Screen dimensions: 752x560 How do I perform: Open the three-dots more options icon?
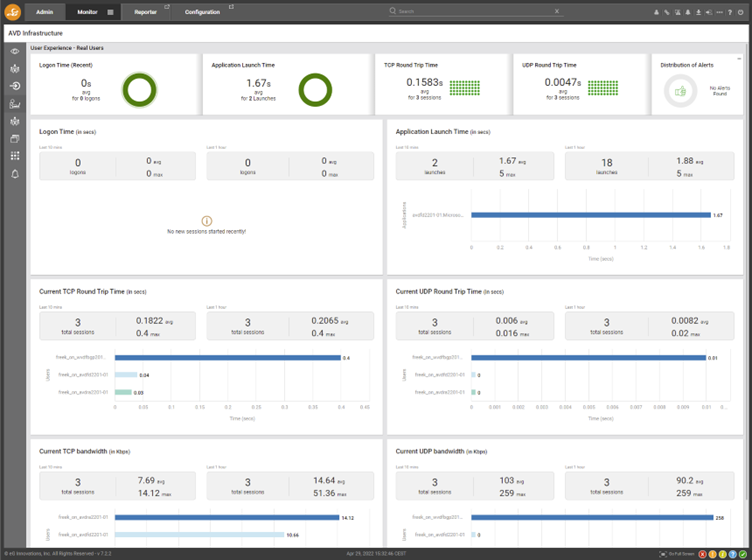[719, 12]
